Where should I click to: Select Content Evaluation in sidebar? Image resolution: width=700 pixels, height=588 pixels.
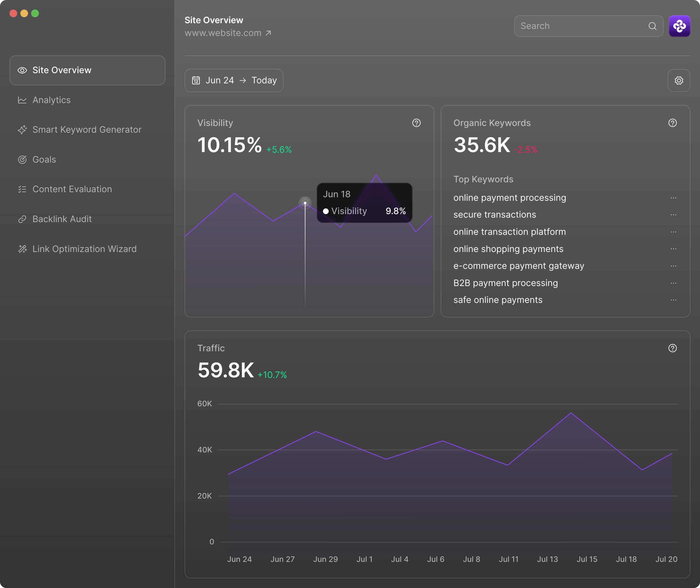(72, 189)
